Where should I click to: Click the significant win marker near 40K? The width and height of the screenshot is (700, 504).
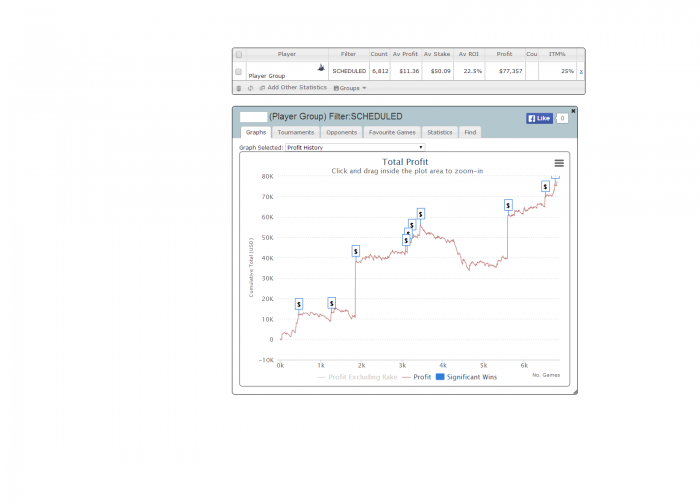[355, 251]
